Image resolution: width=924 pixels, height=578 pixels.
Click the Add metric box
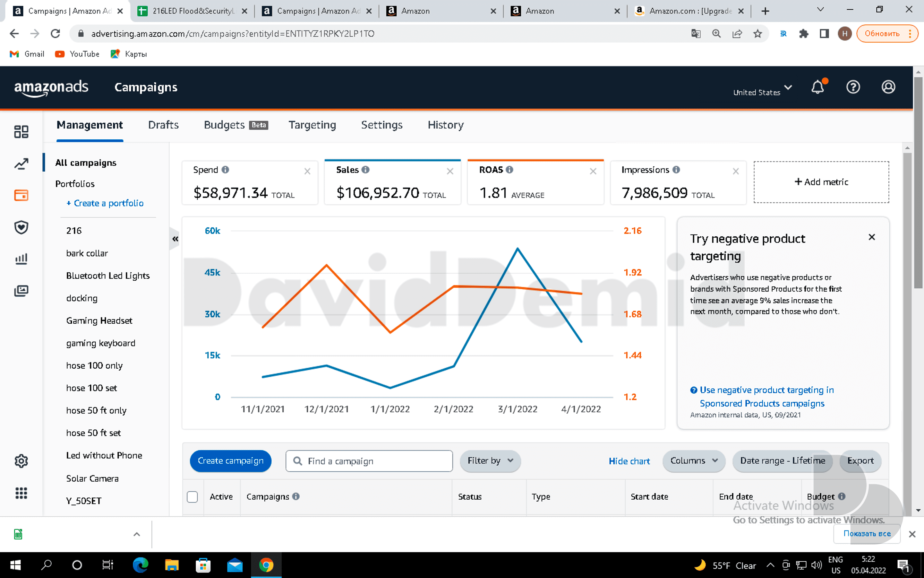pos(821,182)
